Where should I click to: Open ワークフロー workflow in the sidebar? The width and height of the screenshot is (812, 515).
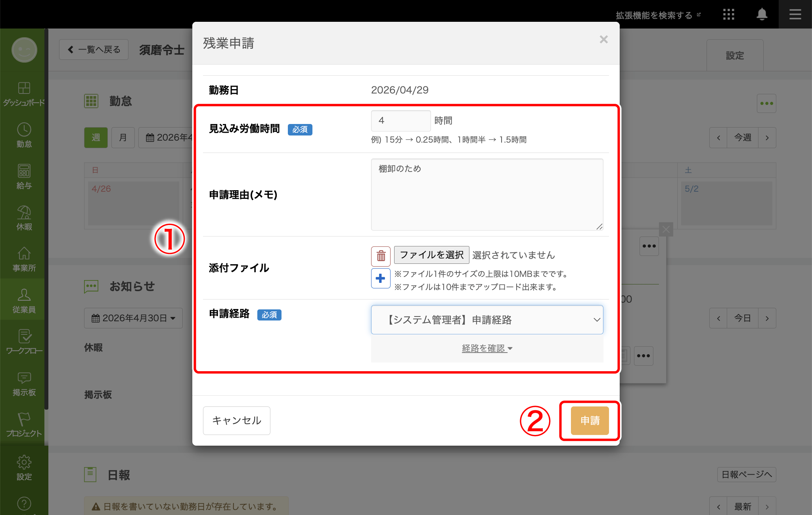[x=24, y=342]
